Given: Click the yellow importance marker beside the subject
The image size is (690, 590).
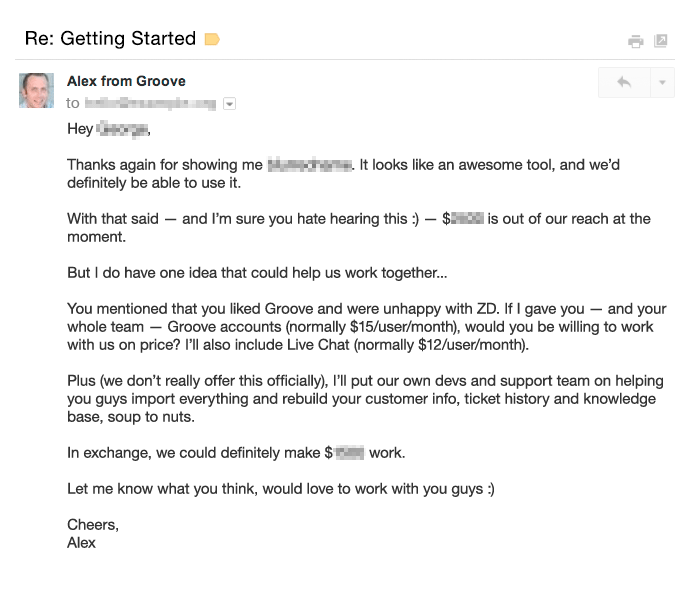Looking at the screenshot, I should click(x=211, y=40).
